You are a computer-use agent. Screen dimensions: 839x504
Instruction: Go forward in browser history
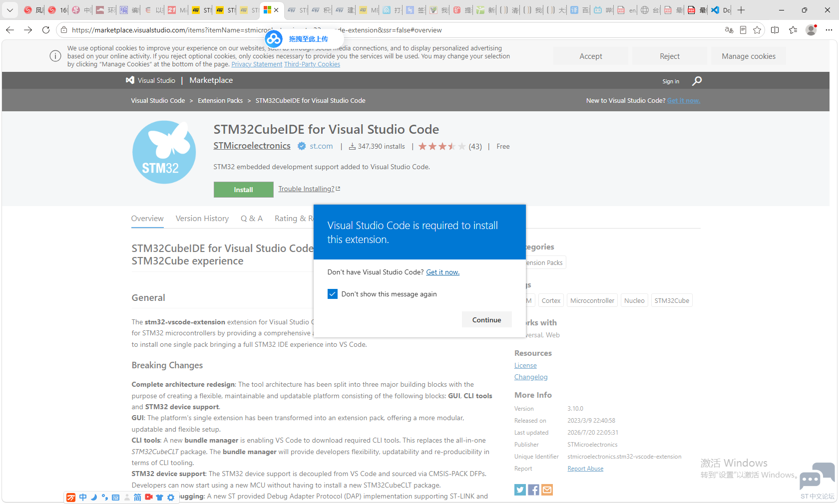[x=28, y=30]
